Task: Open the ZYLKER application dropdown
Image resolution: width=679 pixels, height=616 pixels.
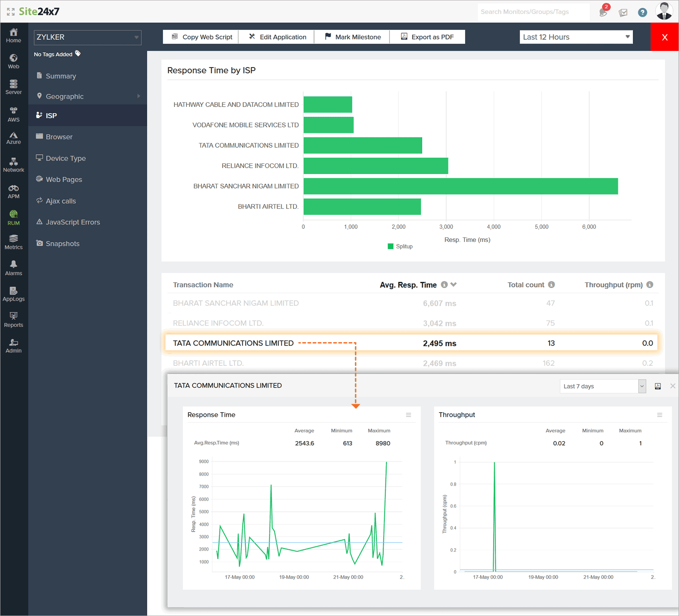Action: pyautogui.click(x=87, y=37)
